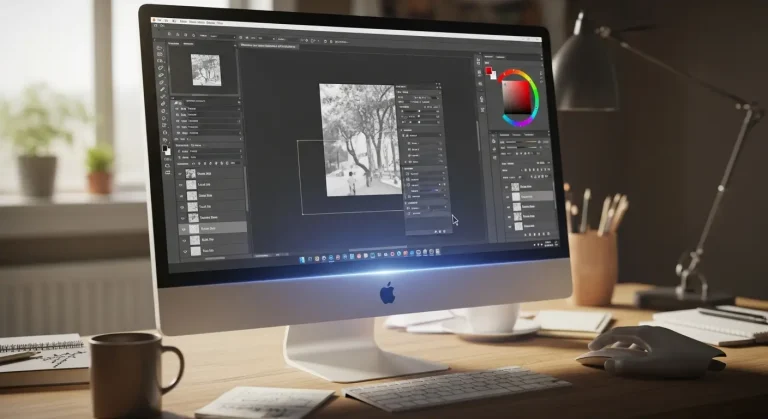Click the navigator preview thumbnail at top left

click(x=206, y=70)
